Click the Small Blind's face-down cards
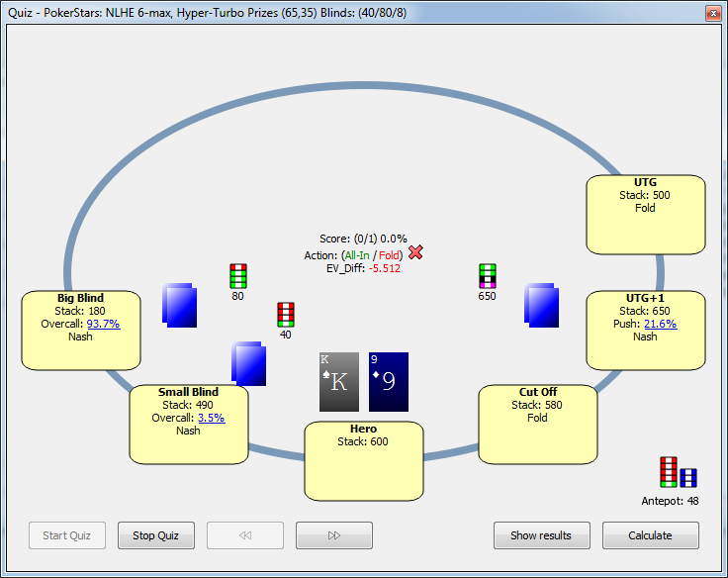Screen dimensions: 728x578 249,363
